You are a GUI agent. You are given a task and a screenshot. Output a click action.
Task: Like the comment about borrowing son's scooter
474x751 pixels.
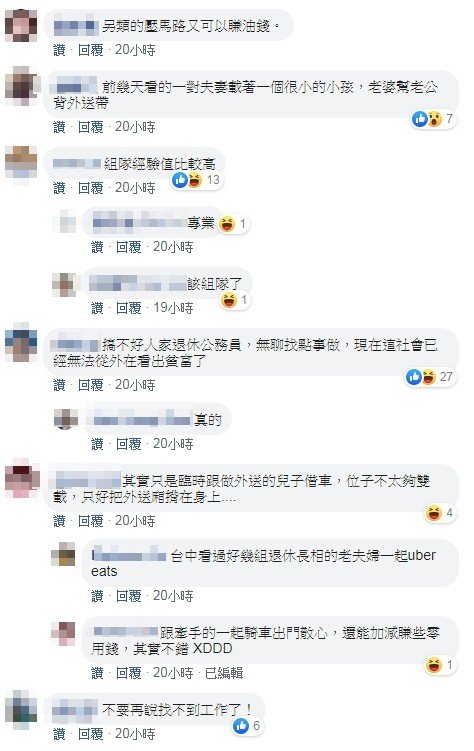coord(59,521)
